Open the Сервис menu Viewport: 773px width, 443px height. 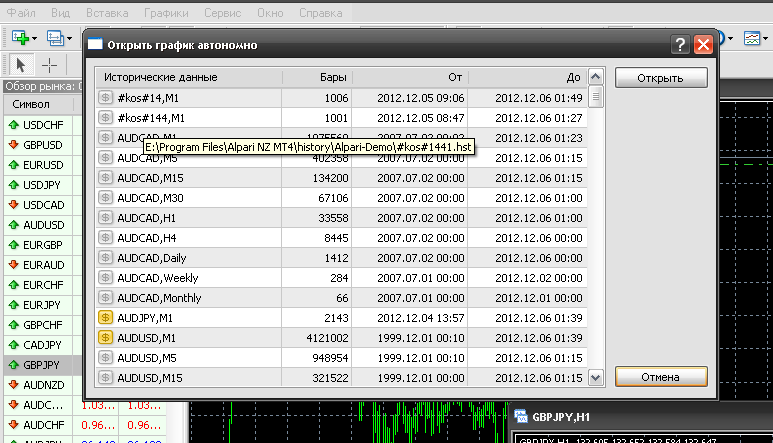[x=222, y=13]
